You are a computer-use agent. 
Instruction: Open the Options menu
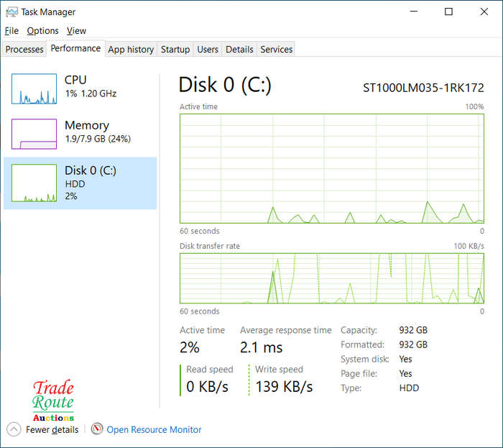42,31
